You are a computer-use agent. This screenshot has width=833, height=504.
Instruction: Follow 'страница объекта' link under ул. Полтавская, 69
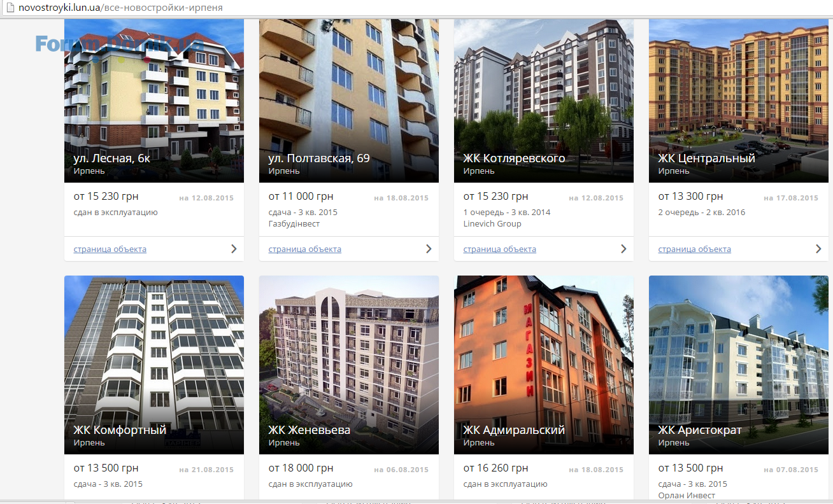pyautogui.click(x=305, y=249)
